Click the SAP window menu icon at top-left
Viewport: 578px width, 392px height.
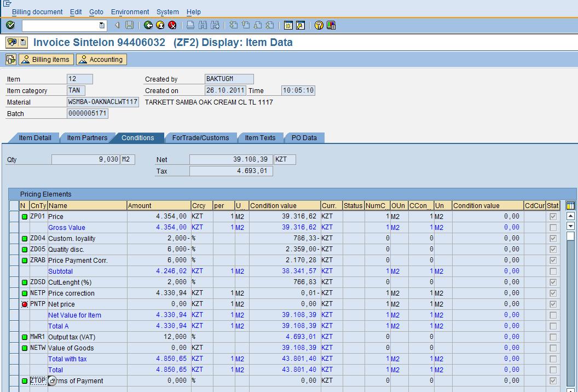point(7,4)
